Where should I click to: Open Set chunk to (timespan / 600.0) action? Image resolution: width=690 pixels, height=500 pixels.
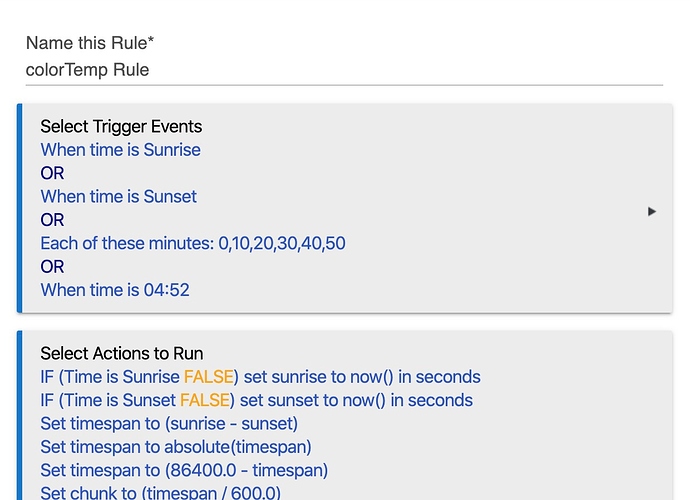pos(161,493)
